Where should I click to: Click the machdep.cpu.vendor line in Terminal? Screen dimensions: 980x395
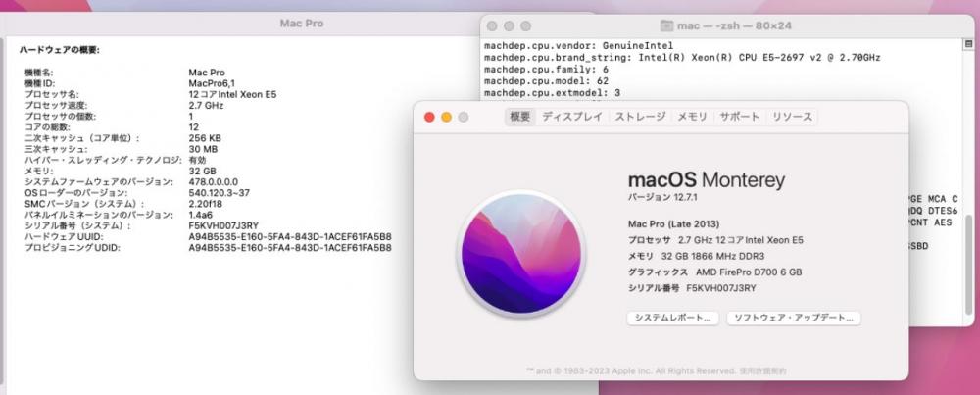(x=579, y=46)
